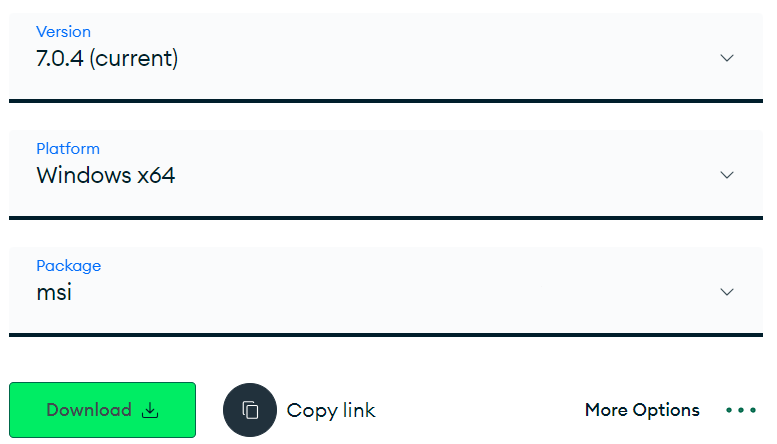Click the Download text in green button
Screen dimensions: 777x444
(89, 410)
